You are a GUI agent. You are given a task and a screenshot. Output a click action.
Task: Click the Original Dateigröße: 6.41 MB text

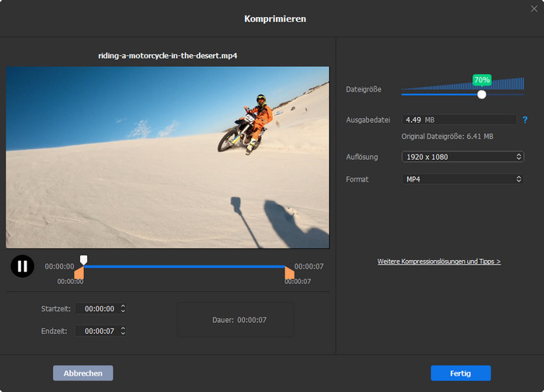[x=447, y=137]
